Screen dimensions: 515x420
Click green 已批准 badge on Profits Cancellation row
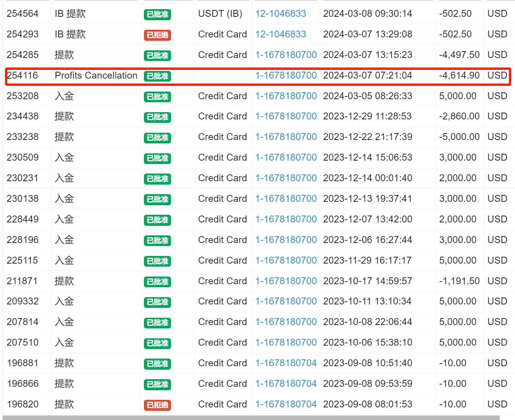[157, 76]
